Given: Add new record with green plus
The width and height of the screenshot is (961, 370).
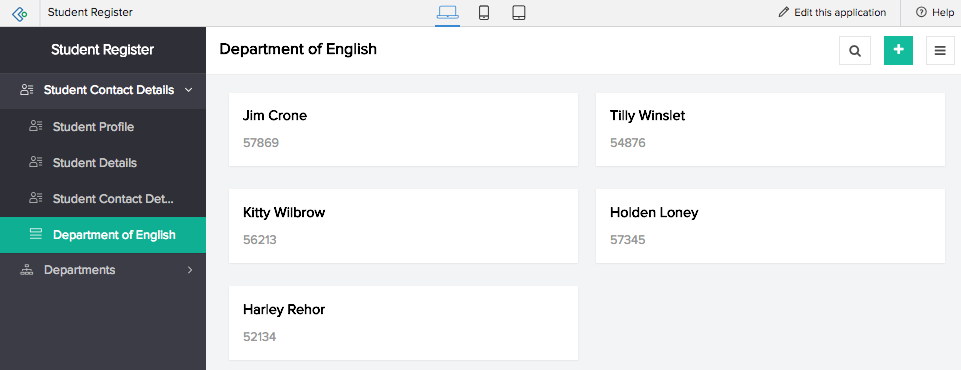Looking at the screenshot, I should click(898, 50).
